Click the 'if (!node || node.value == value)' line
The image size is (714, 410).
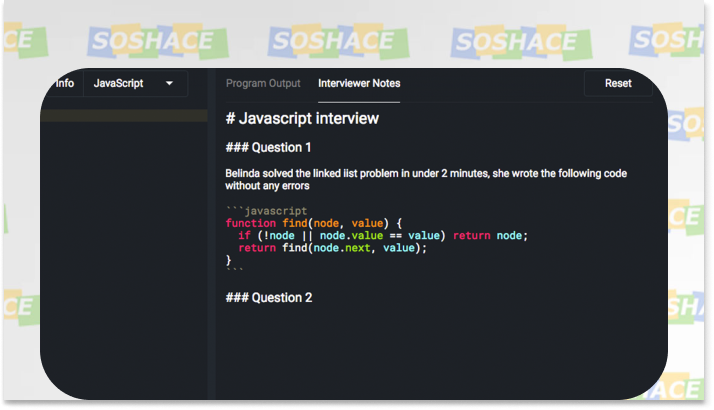click(x=382, y=236)
